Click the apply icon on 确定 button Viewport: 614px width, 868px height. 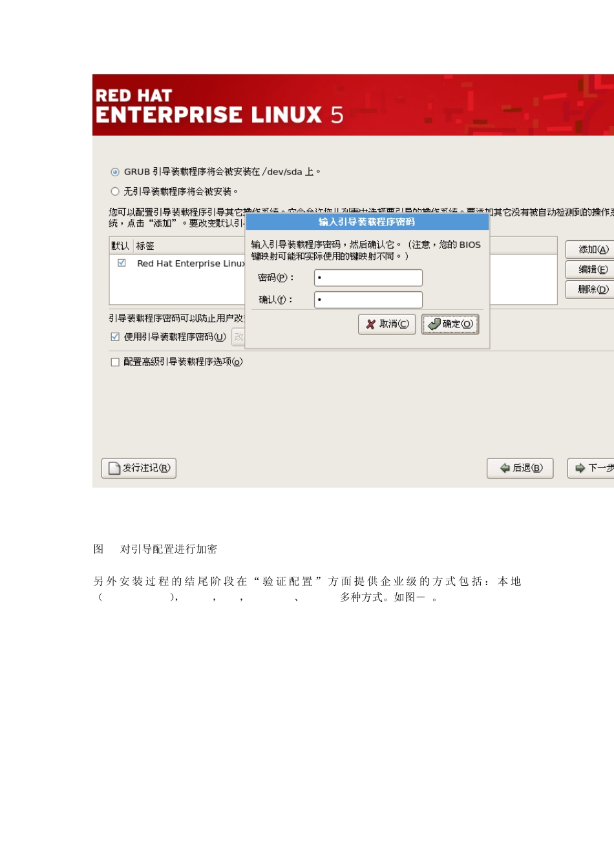[x=435, y=324]
